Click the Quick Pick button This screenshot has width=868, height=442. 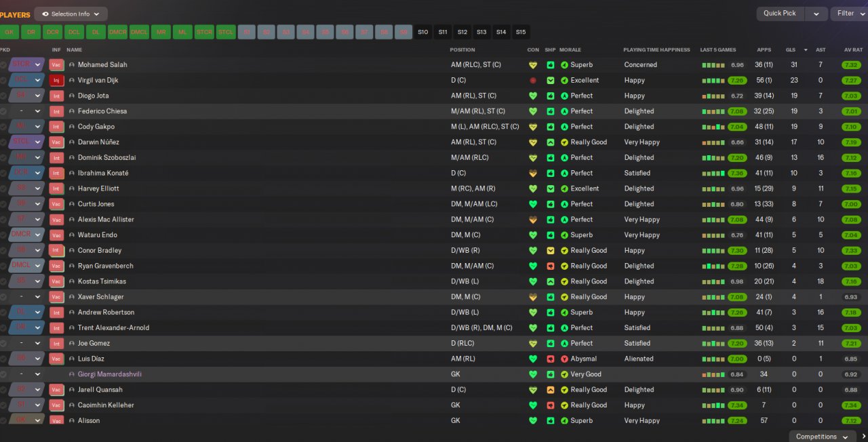coord(780,14)
